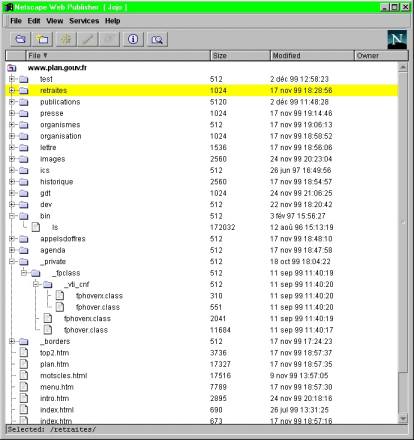Click the info (i) toolbar button
The width and height of the screenshot is (414, 440).
click(x=133, y=39)
